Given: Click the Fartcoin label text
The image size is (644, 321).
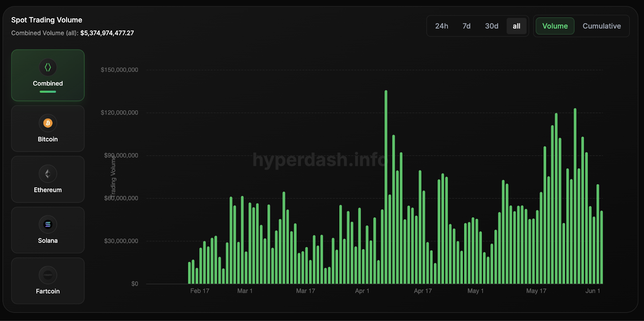Looking at the screenshot, I should click(48, 291).
